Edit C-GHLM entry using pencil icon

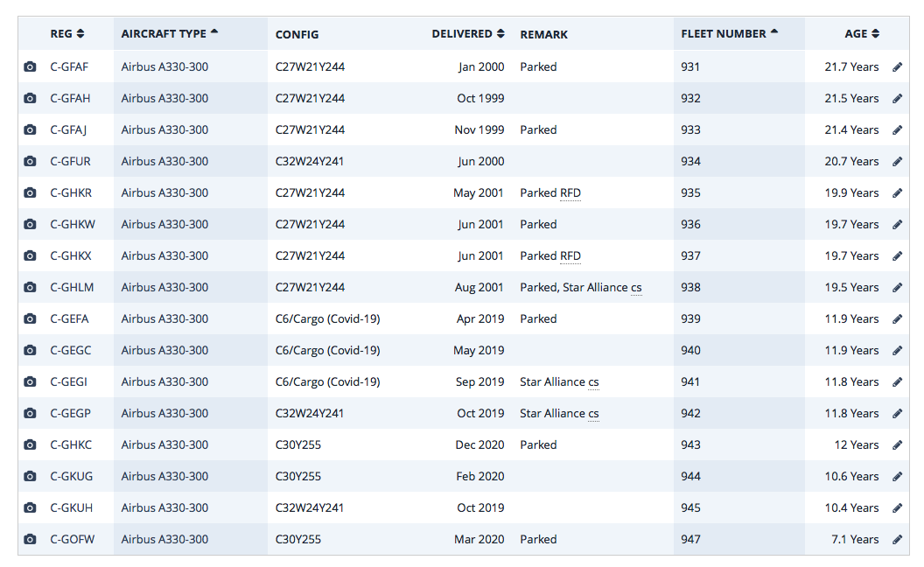[x=897, y=288]
